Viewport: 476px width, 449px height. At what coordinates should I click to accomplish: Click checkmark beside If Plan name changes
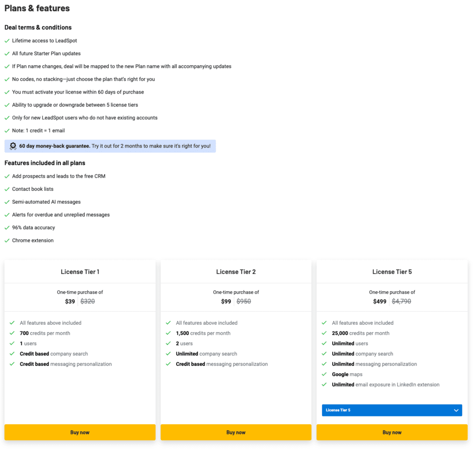pos(7,67)
